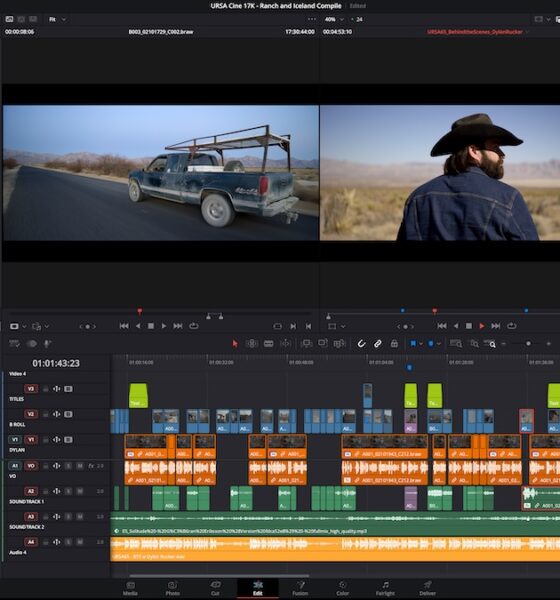
Task: Open Timeline View Options icon
Action: click(x=14, y=344)
